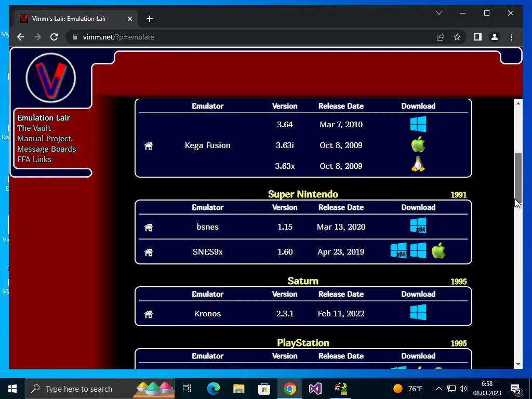Viewport: 532px width, 399px height.
Task: Bookmark this page with the star
Action: click(457, 37)
